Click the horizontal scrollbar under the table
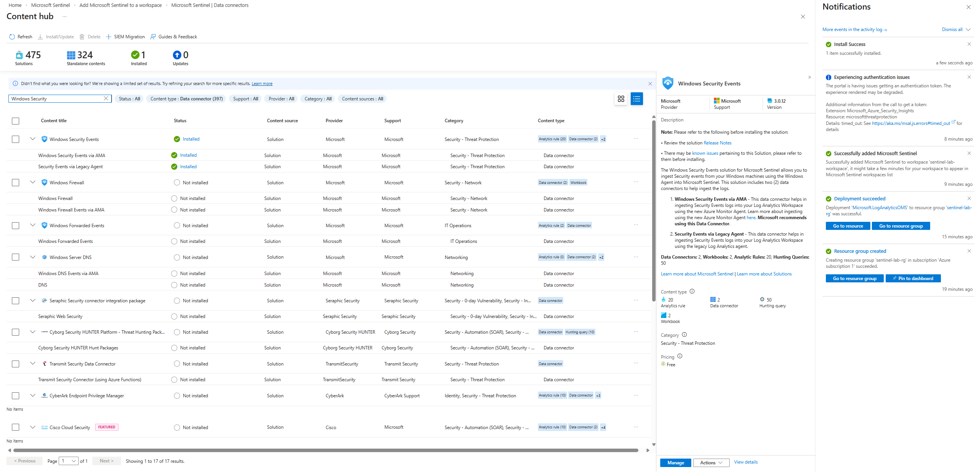Image resolution: width=980 pixels, height=472 pixels. click(326, 450)
